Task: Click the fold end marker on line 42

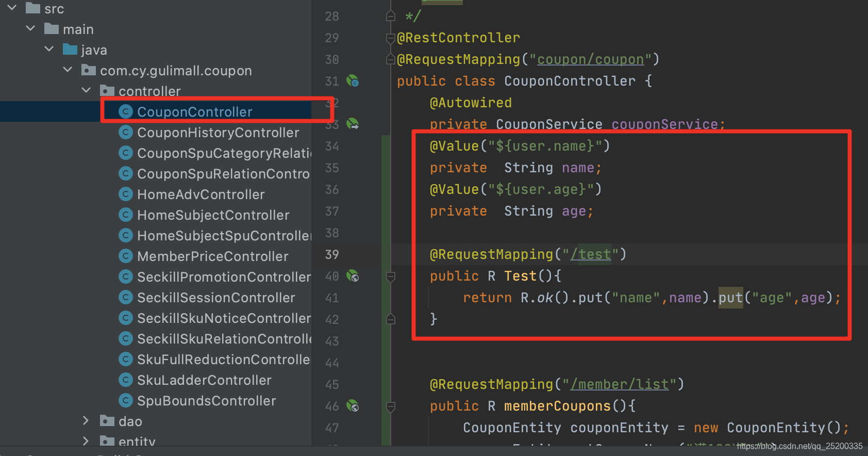Action: click(391, 319)
